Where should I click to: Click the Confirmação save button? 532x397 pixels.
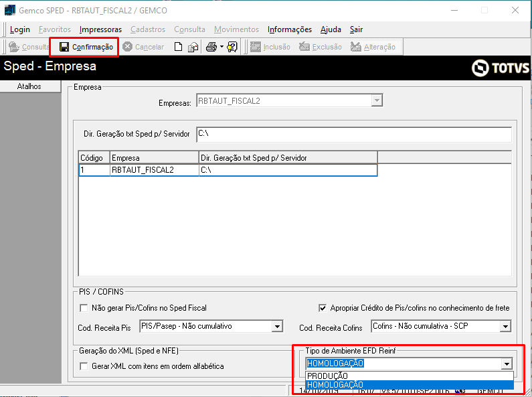coord(86,47)
